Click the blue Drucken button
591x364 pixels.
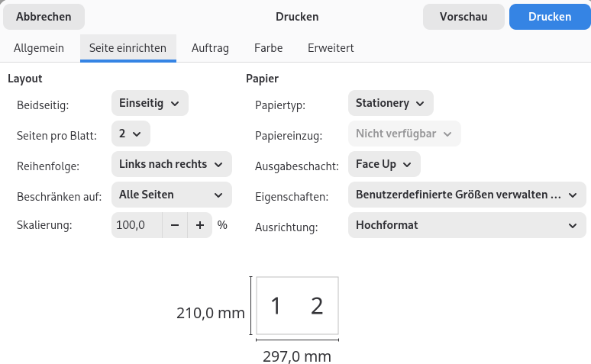(x=550, y=17)
